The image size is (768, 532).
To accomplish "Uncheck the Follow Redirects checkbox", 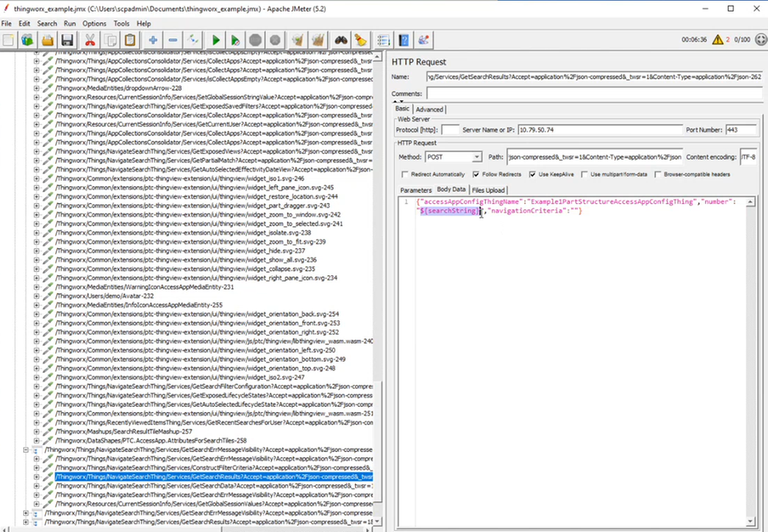I will click(476, 175).
